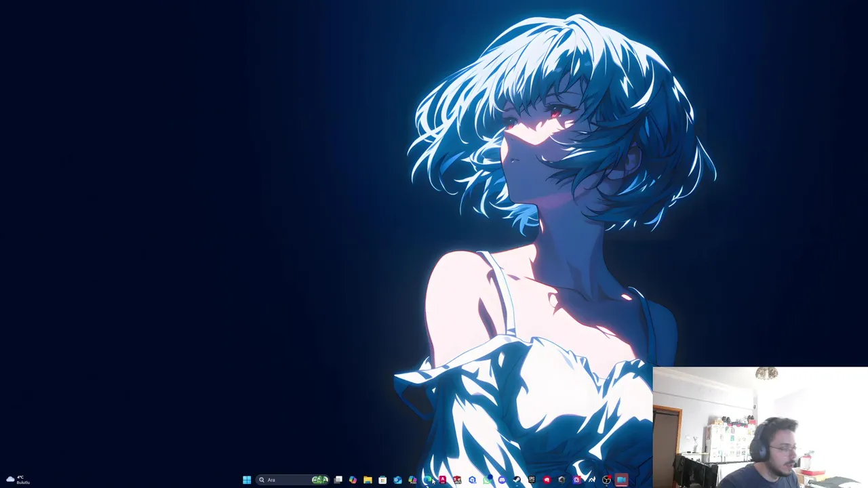Screen dimensions: 868x488
Task: Open OBS Studio from the taskbar
Action: [x=606, y=480]
